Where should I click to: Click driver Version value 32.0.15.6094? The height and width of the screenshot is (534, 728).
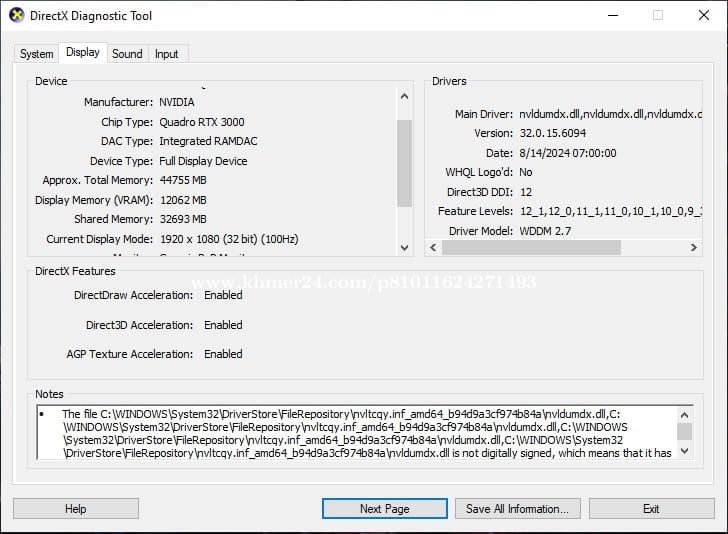pyautogui.click(x=553, y=133)
